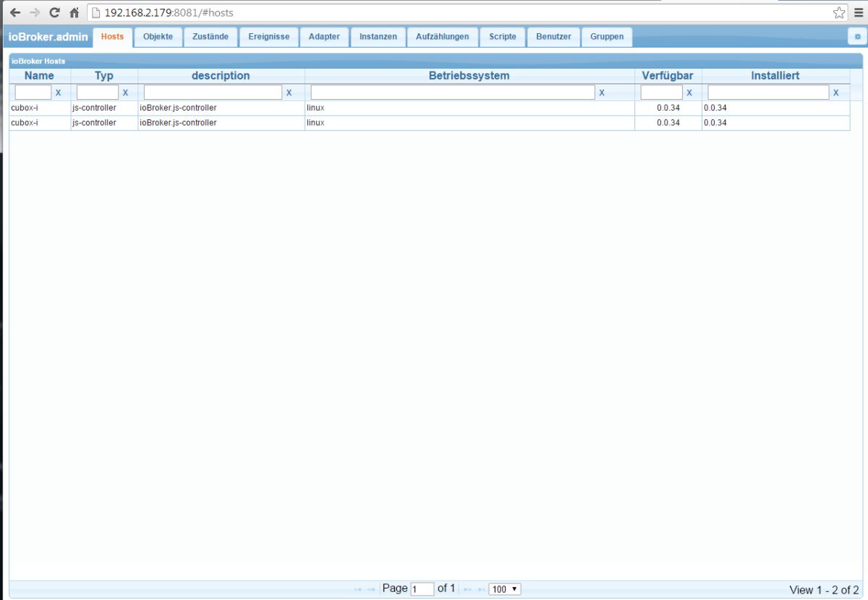
Task: Sort by the Typ column header
Action: [x=104, y=76]
